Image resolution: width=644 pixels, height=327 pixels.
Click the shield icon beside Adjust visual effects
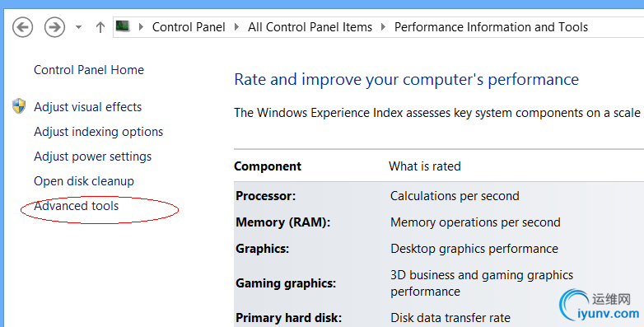pos(19,106)
